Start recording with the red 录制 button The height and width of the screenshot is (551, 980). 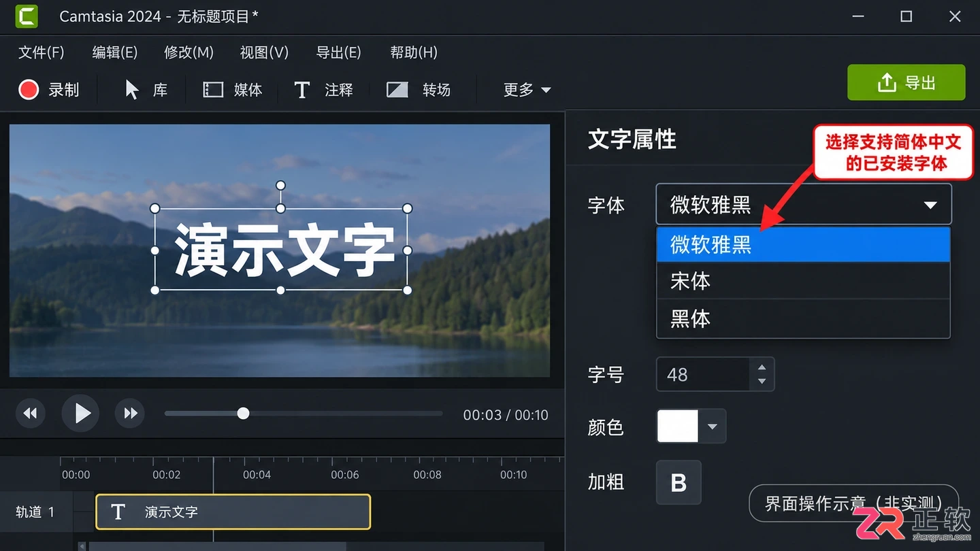[x=49, y=90]
